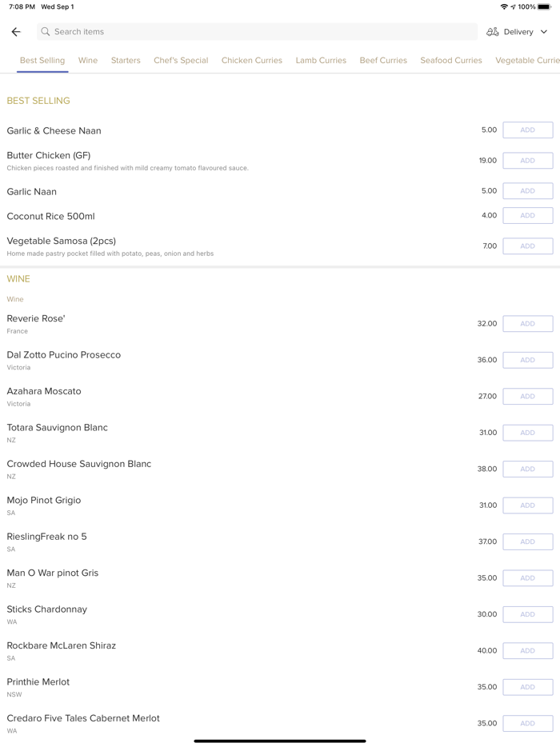This screenshot has height=747, width=560.
Task: Tap the delivery scooter icon
Action: coord(493,32)
